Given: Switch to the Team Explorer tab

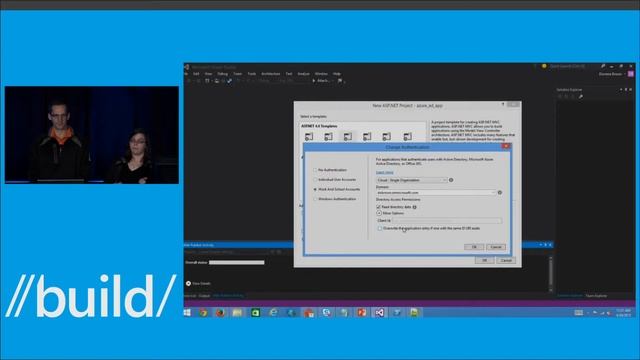Looking at the screenshot, I should [596, 296].
